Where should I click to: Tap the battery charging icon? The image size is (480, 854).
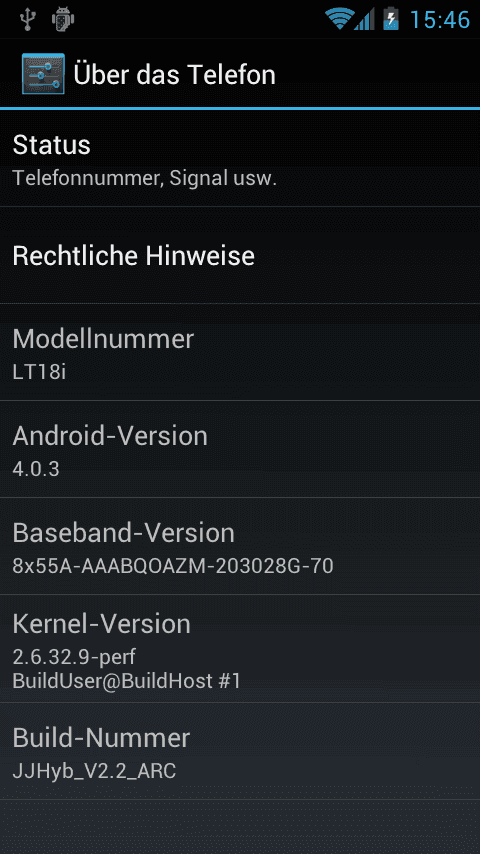391,19
